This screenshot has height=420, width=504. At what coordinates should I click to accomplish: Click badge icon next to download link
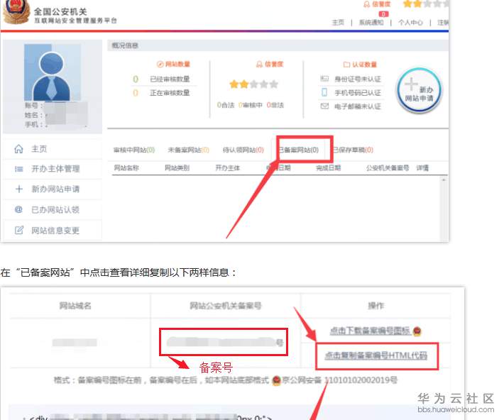[417, 331]
